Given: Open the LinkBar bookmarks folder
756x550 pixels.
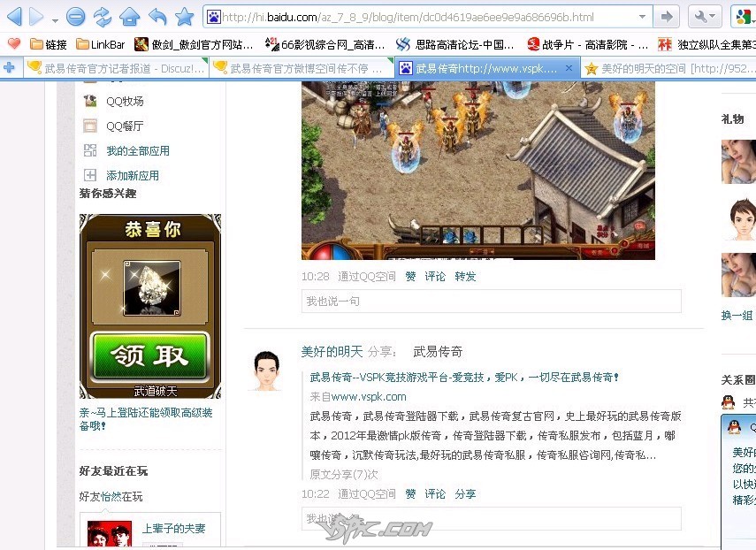Looking at the screenshot, I should point(100,44).
